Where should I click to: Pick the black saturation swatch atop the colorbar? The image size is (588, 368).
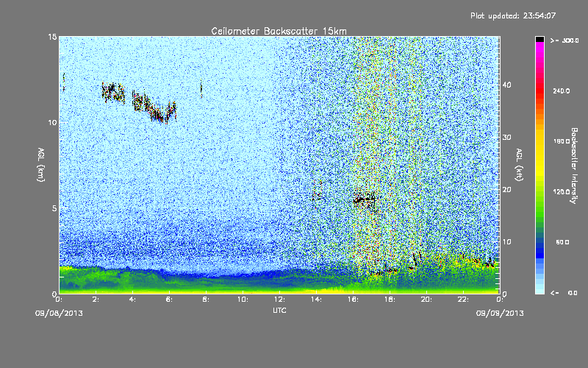tap(539, 39)
